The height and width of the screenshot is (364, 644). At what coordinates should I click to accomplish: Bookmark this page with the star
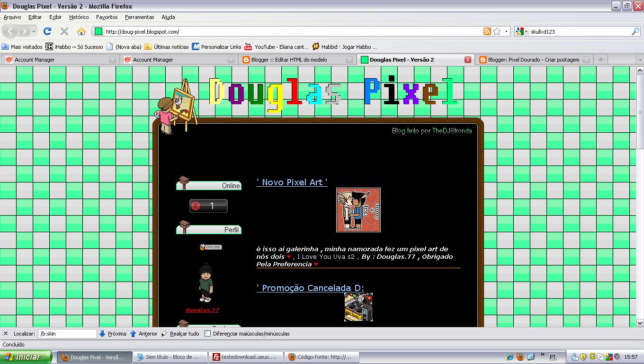(497, 31)
